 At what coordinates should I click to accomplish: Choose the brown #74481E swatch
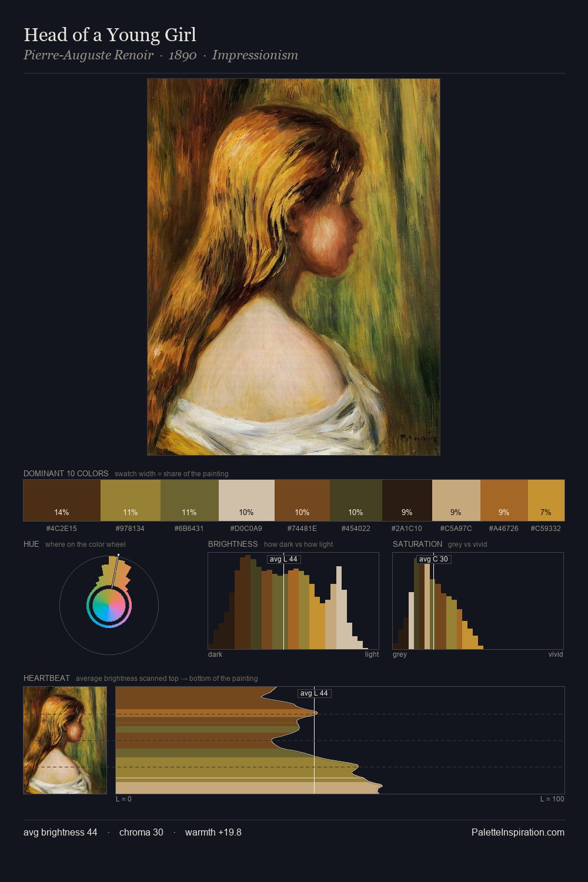pyautogui.click(x=302, y=500)
